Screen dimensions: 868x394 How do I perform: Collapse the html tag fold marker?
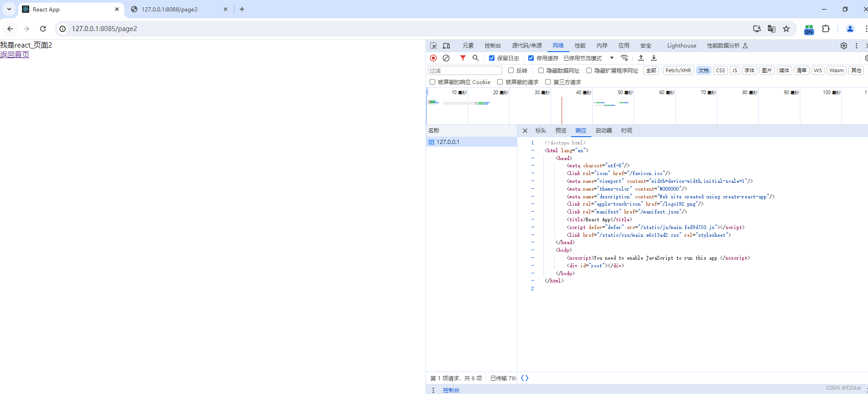pyautogui.click(x=532, y=150)
